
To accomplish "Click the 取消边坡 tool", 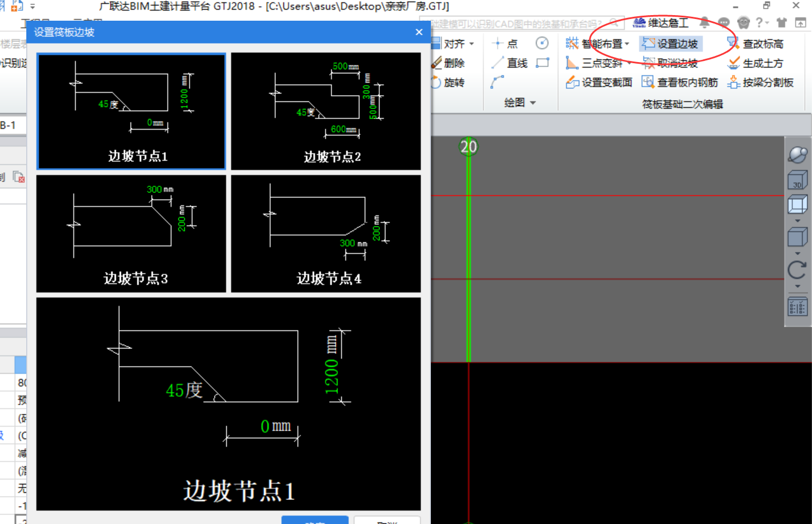I will point(670,63).
